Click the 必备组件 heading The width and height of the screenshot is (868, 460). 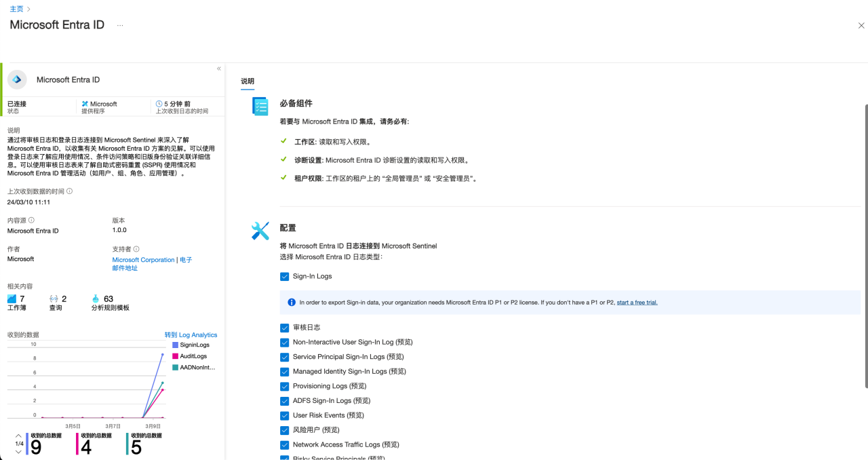point(296,104)
